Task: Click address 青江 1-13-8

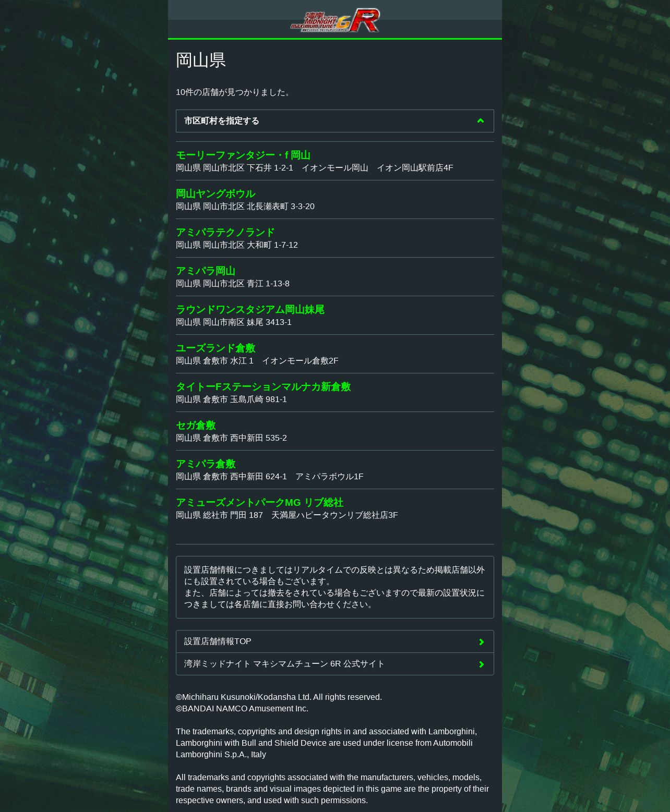Action: (x=233, y=284)
